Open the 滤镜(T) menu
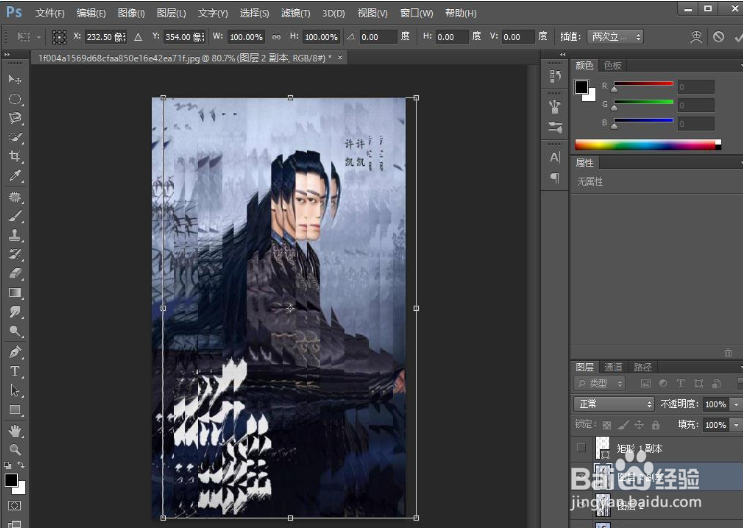 click(x=296, y=13)
